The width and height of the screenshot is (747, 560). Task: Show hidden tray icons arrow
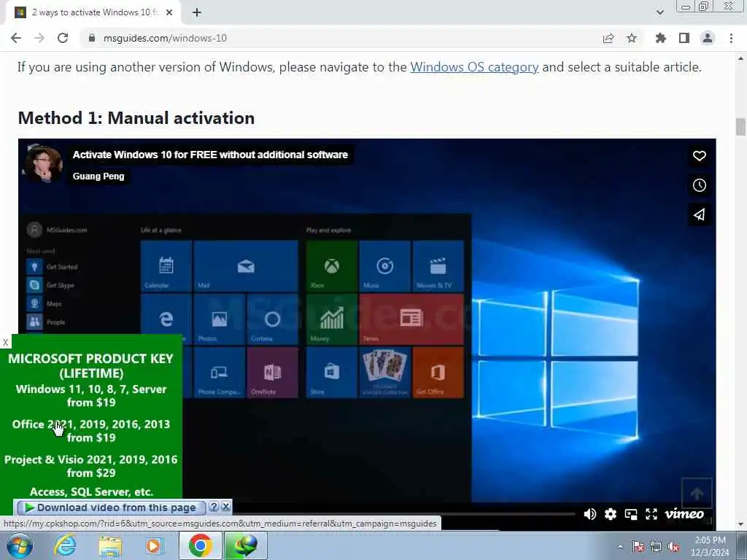pyautogui.click(x=620, y=546)
